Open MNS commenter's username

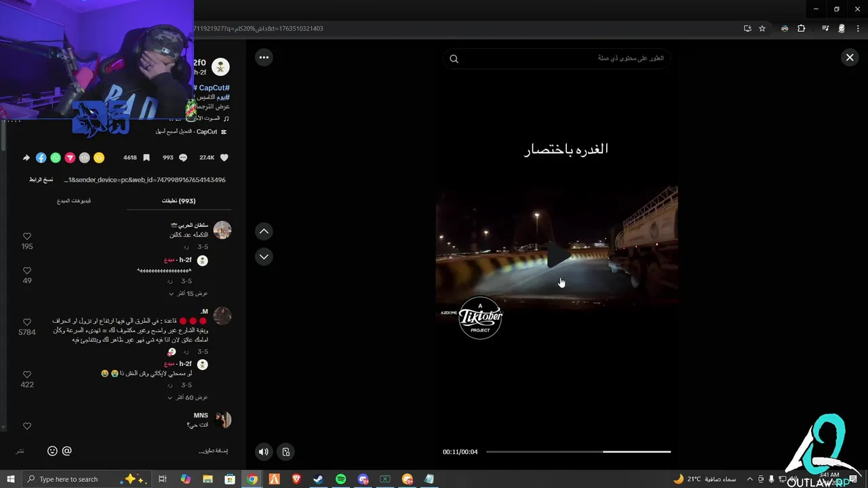201,415
